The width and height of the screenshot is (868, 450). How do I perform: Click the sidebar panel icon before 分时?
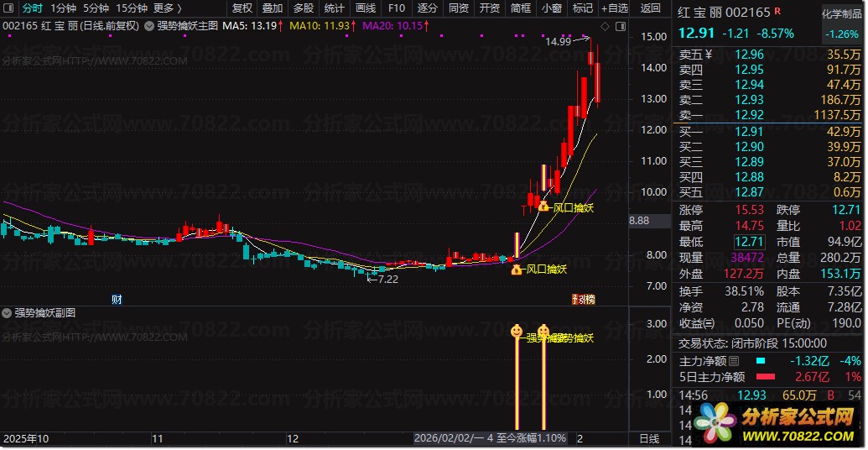(10, 8)
